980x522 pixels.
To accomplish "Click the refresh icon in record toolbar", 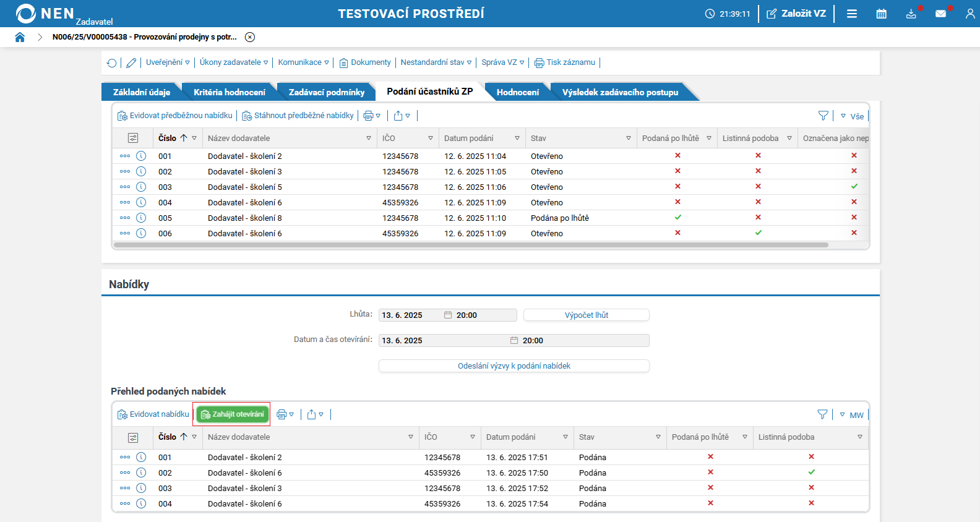I will [x=111, y=63].
